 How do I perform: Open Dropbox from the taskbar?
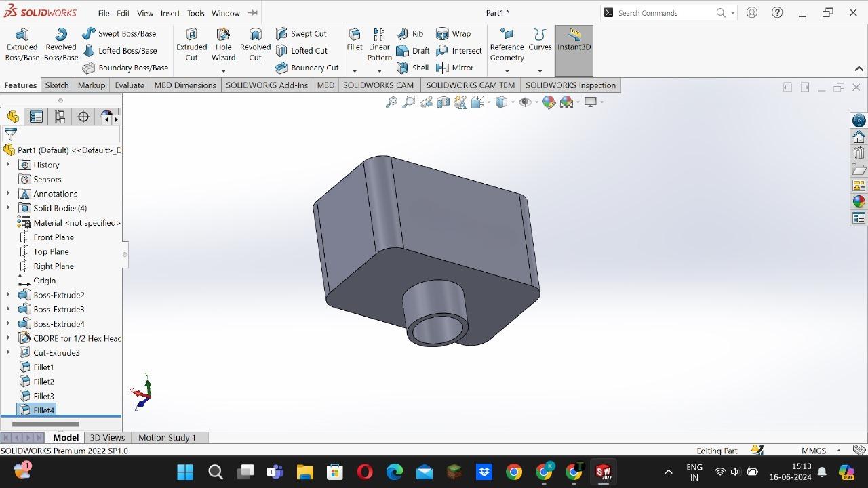pyautogui.click(x=484, y=472)
